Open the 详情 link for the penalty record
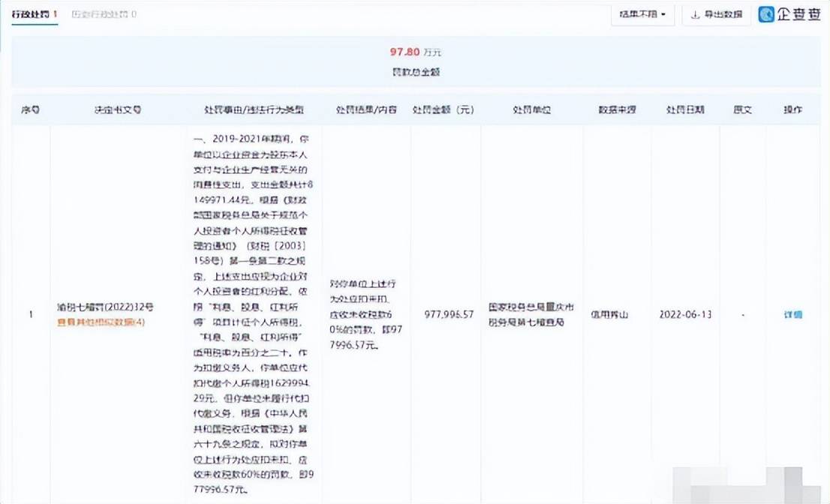The width and height of the screenshot is (830, 504). click(795, 314)
